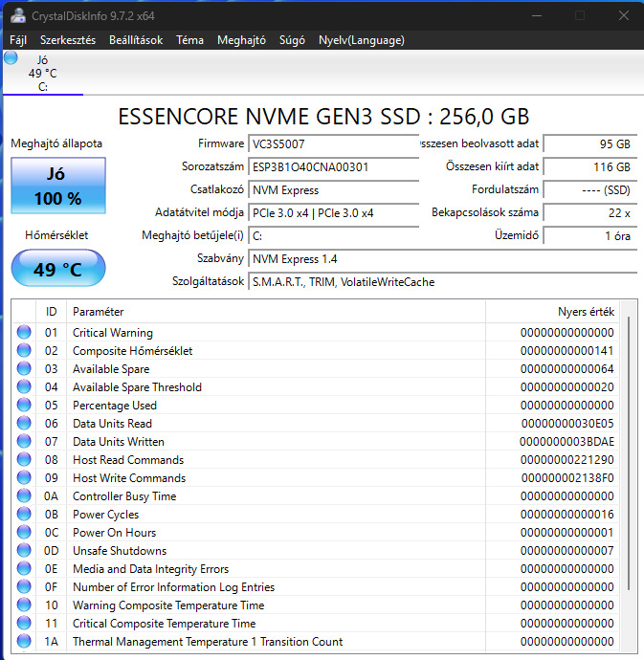
Task: Click status icon of Unsafe Shutdowns row
Action: click(x=24, y=550)
